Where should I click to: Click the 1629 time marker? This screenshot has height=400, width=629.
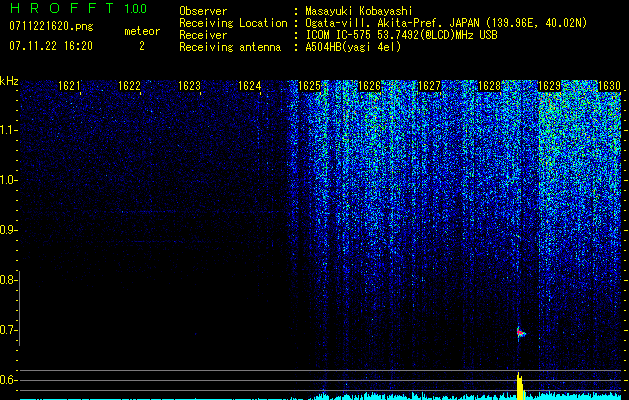(x=549, y=86)
